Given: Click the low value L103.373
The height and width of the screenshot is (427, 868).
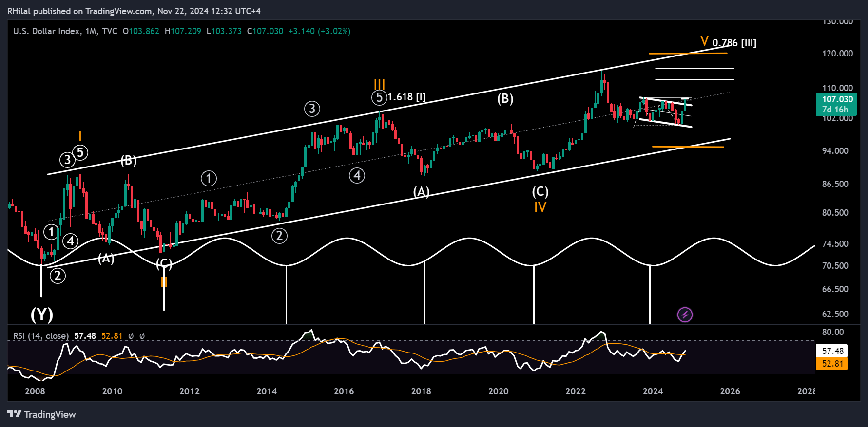Looking at the screenshot, I should [x=224, y=31].
